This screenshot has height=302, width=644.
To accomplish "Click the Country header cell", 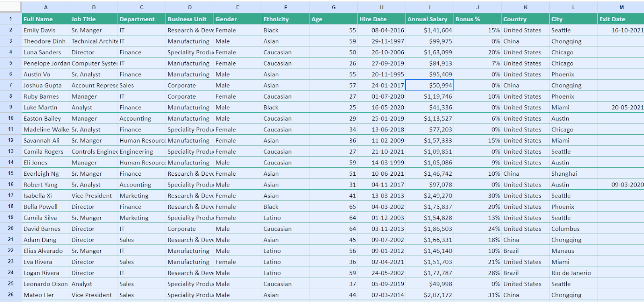I will (526, 19).
